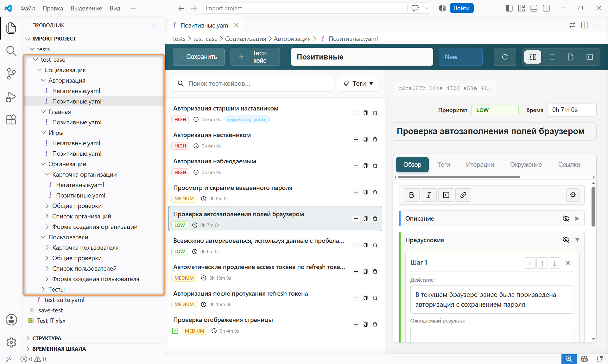Open the Выделение menu

(86, 8)
